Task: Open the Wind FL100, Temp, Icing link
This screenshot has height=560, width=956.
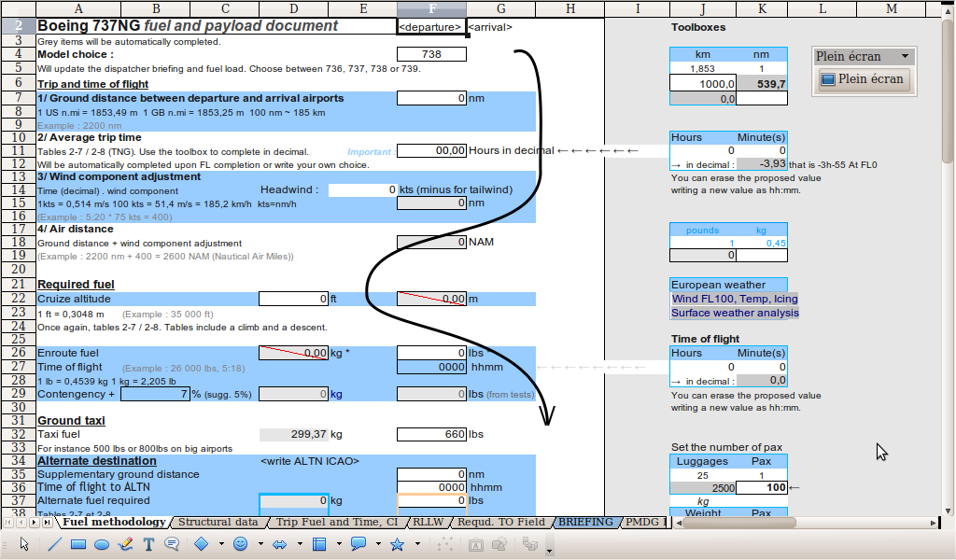Action: pyautogui.click(x=734, y=299)
